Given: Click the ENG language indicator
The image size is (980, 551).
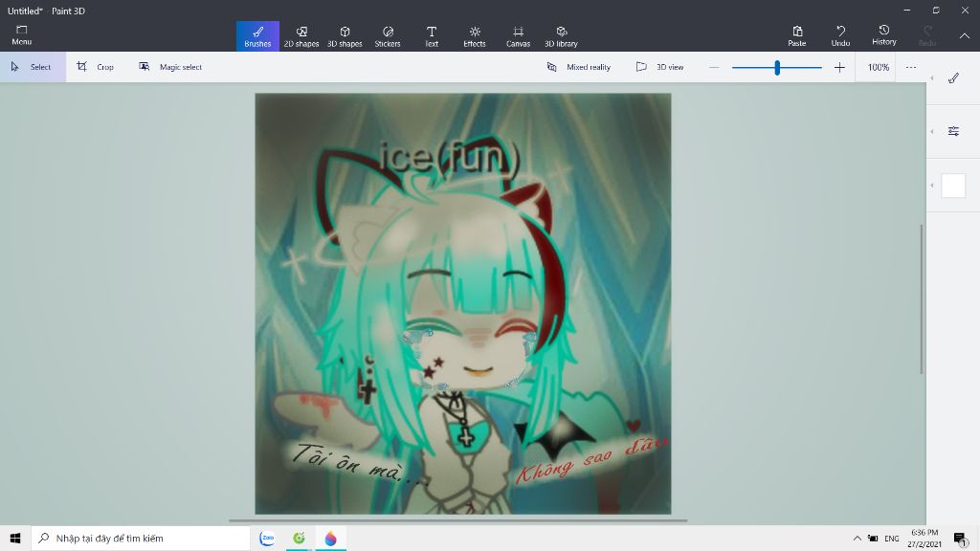Looking at the screenshot, I should 892,538.
